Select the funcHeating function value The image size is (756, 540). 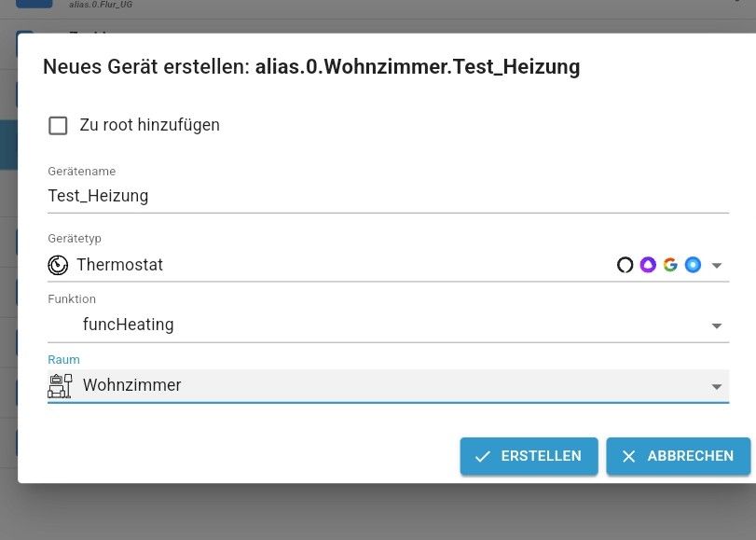[129, 325]
